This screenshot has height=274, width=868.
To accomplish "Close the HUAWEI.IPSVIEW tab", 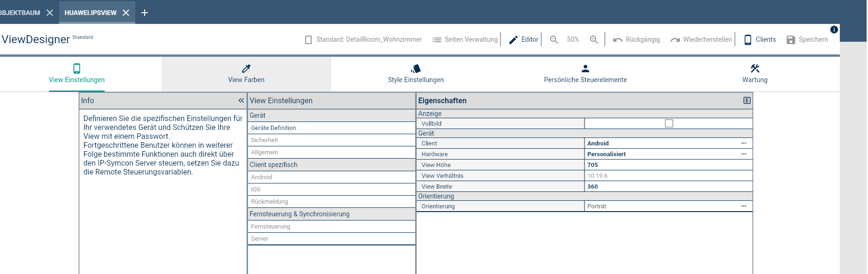I will click(126, 13).
